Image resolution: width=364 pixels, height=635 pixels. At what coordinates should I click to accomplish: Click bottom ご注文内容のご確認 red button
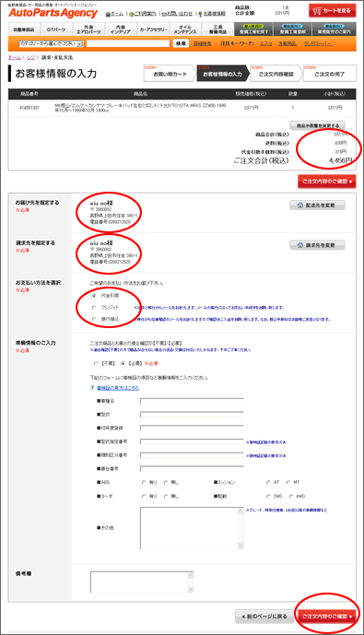327,616
